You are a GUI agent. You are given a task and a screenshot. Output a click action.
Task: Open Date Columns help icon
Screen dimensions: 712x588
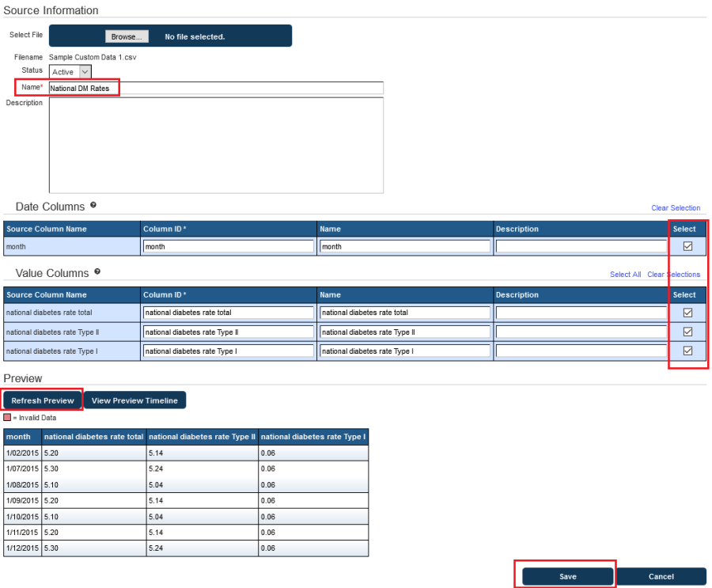(93, 205)
